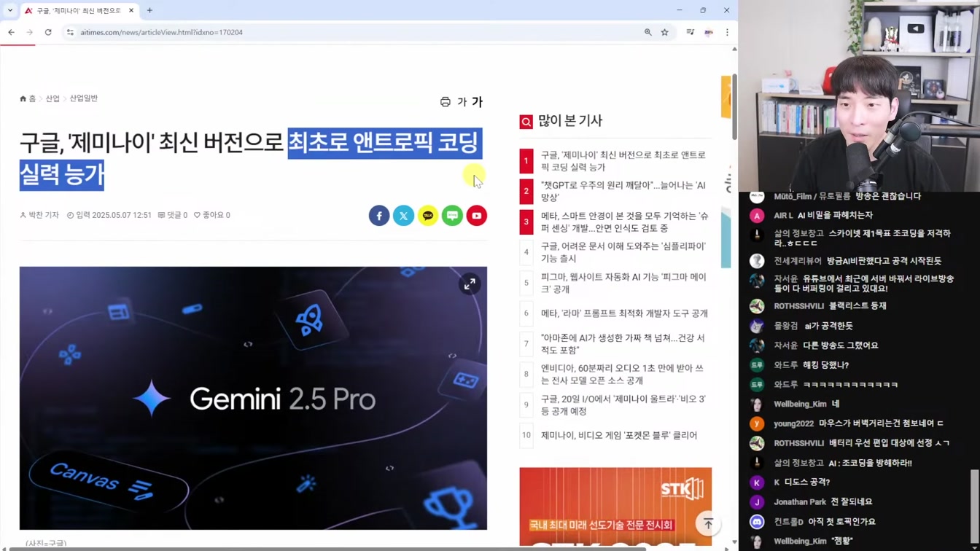Increase font size with bold 가
Screen dimensions: 980x551
[477, 102]
